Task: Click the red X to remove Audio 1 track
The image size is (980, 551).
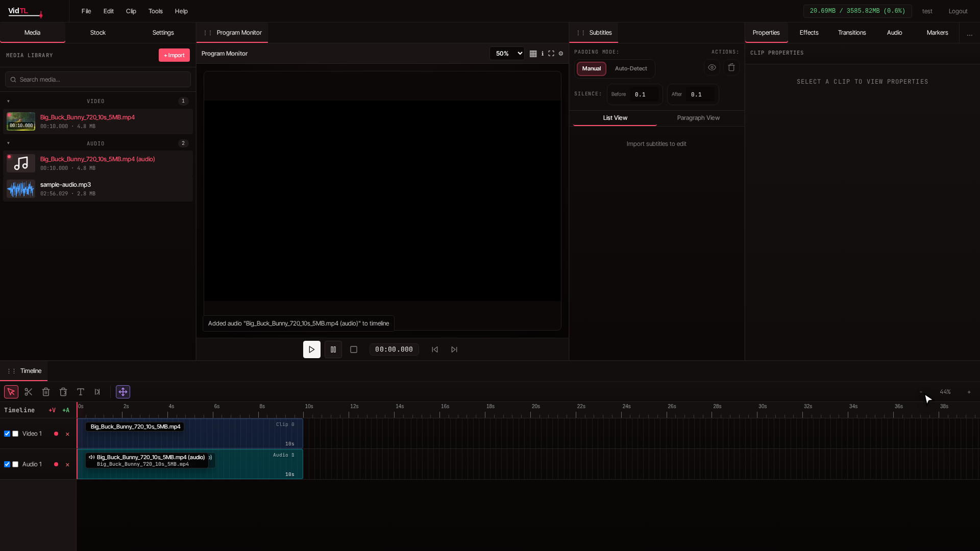Action: [x=67, y=465]
